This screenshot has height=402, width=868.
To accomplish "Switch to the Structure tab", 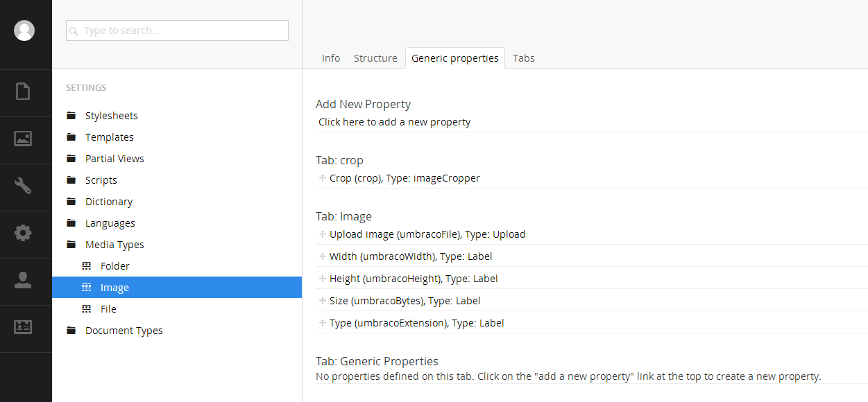I will (375, 58).
